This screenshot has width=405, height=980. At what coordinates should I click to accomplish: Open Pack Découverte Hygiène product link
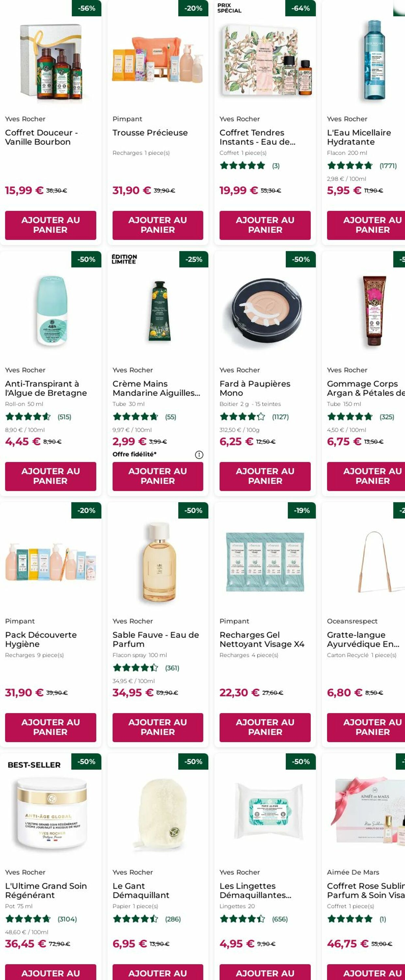click(x=41, y=639)
